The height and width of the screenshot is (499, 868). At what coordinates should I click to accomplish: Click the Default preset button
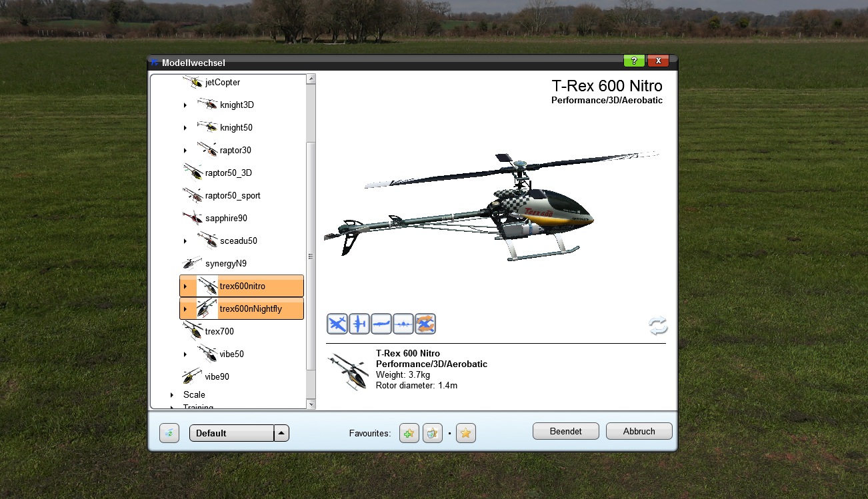231,433
